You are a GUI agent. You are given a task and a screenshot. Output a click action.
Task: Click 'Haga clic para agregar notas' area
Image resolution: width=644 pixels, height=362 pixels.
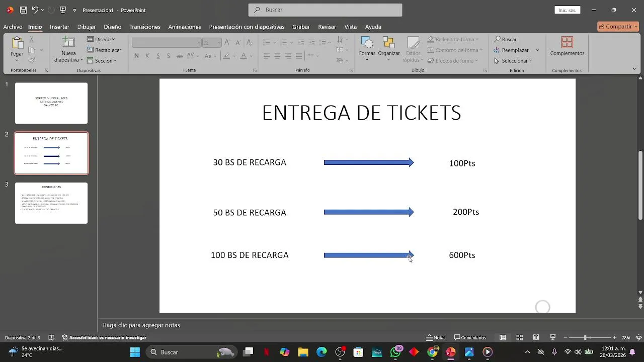141,325
